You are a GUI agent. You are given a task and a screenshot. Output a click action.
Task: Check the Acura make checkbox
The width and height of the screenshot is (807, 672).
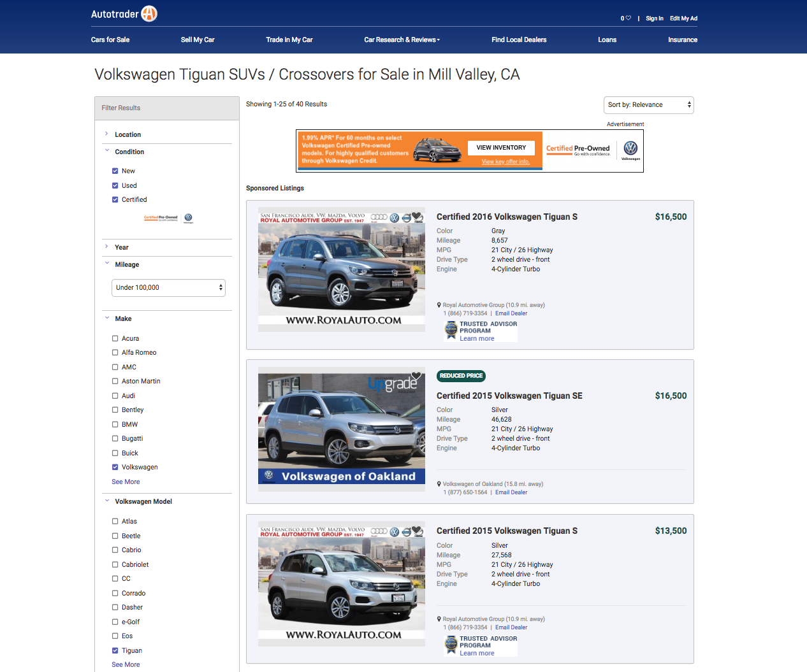pos(115,338)
